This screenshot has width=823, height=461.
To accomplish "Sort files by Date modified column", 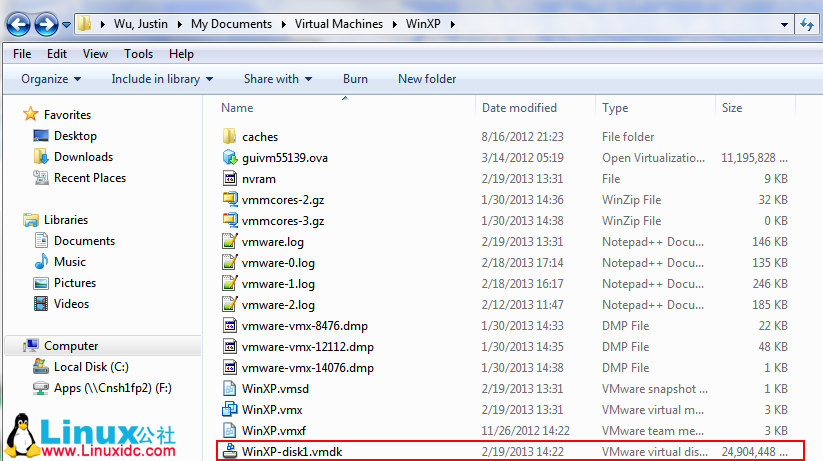I will coord(519,108).
